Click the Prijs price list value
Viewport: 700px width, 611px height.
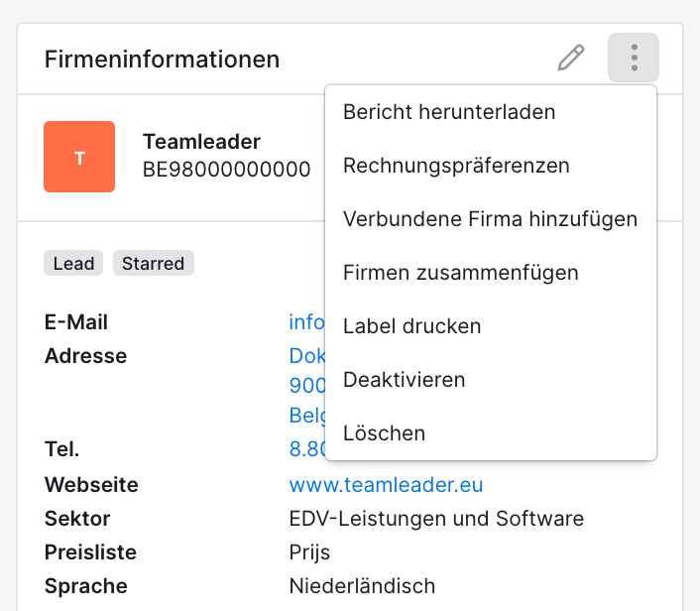tap(309, 552)
